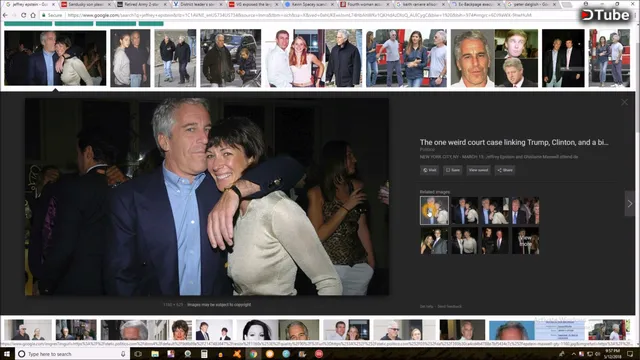This screenshot has height=360, width=640.
Task: Click the Get help link
Action: coord(426,307)
